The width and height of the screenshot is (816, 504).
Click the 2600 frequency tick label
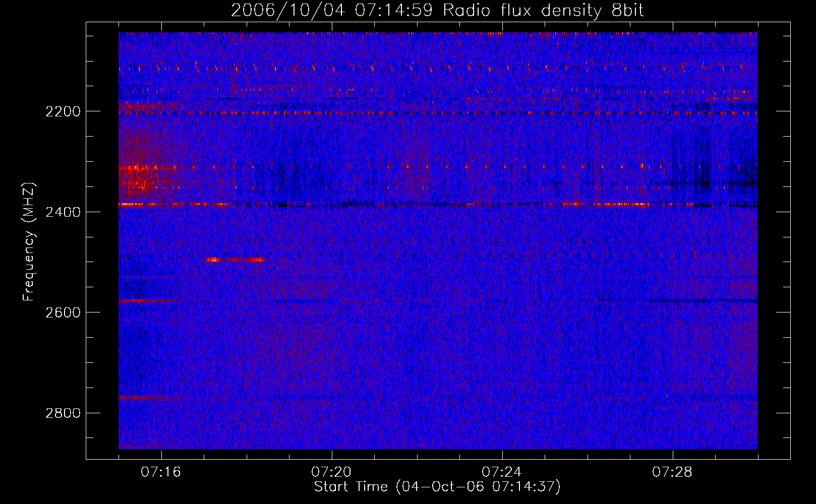63,312
